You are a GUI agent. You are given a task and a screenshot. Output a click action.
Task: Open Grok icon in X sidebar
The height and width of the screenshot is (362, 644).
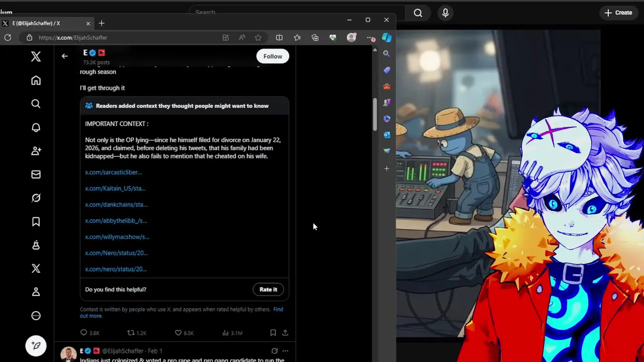(36, 198)
